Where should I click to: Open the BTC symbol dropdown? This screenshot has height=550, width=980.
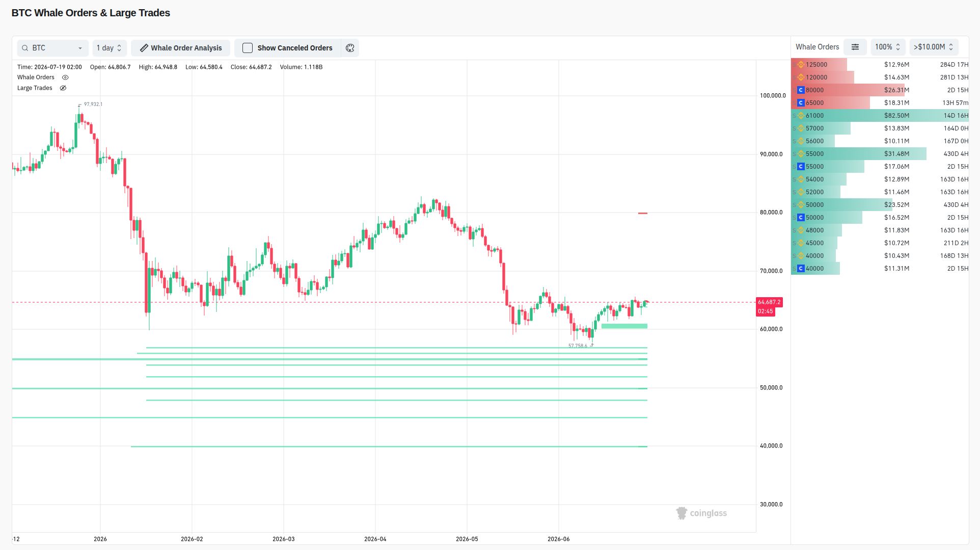pyautogui.click(x=53, y=48)
